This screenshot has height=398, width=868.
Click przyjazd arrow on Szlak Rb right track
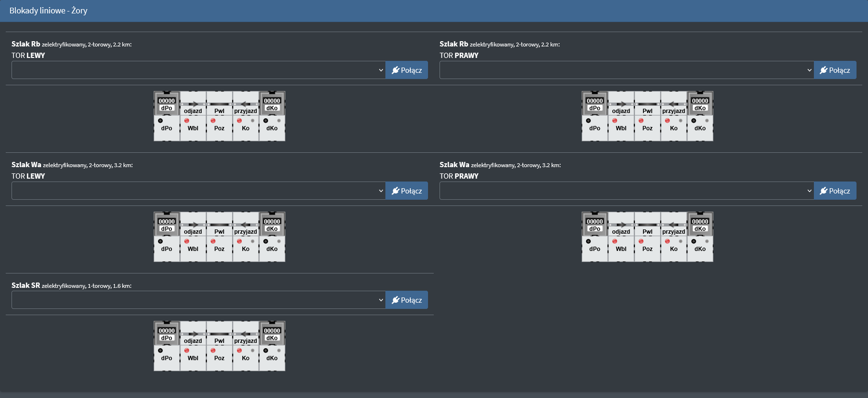674,104
